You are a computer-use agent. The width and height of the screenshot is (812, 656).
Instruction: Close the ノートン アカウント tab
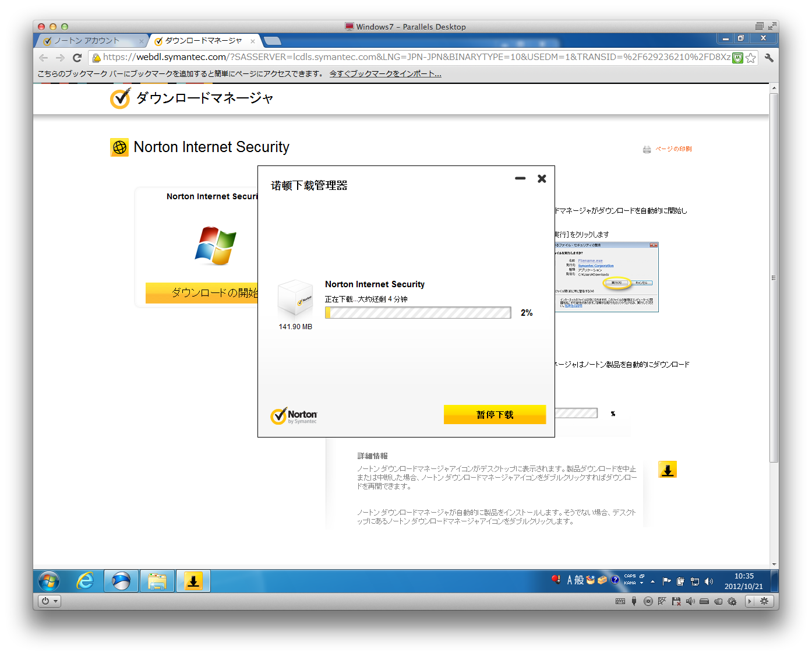click(x=141, y=41)
